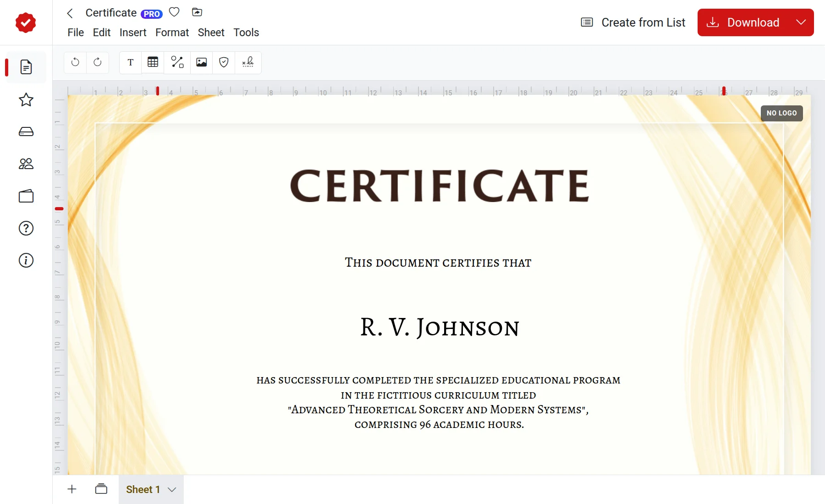Insert an image using the picture icon
825x504 pixels.
(201, 62)
